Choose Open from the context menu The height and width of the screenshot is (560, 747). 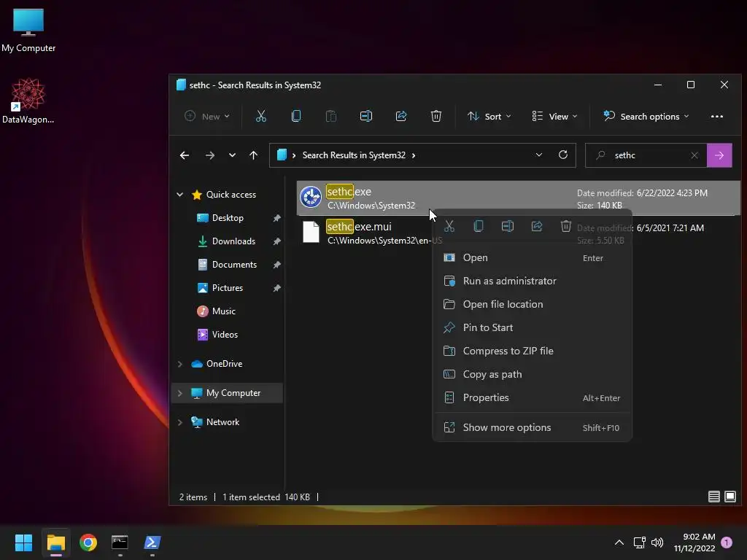532,257
